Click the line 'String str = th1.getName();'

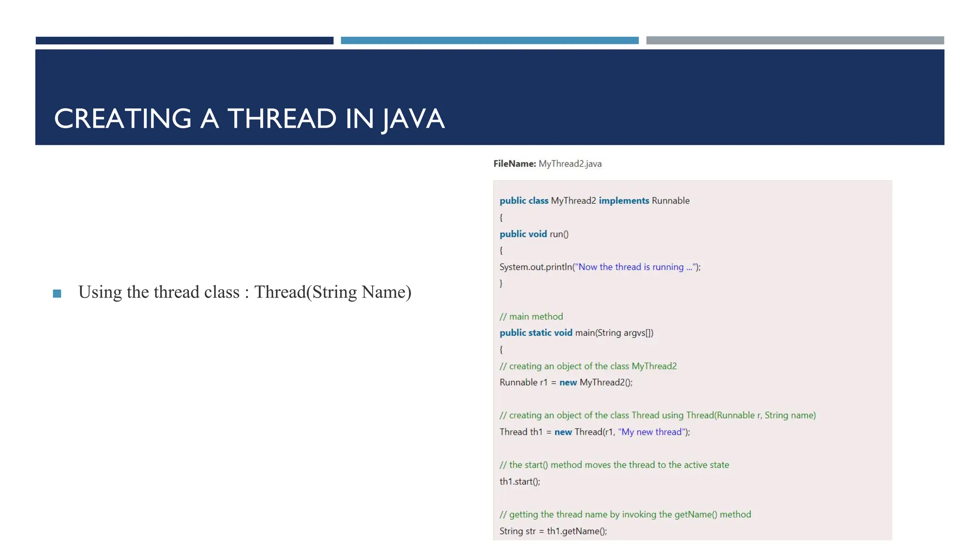tap(553, 531)
